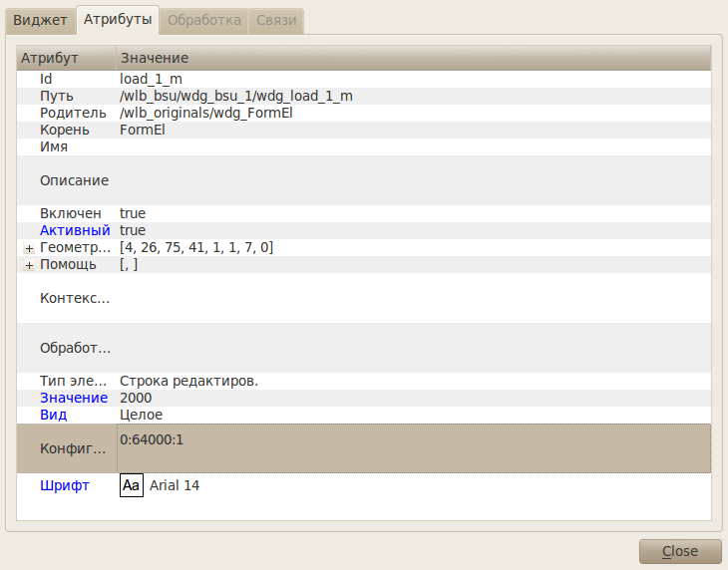Open the Обработка tab

[x=203, y=20]
